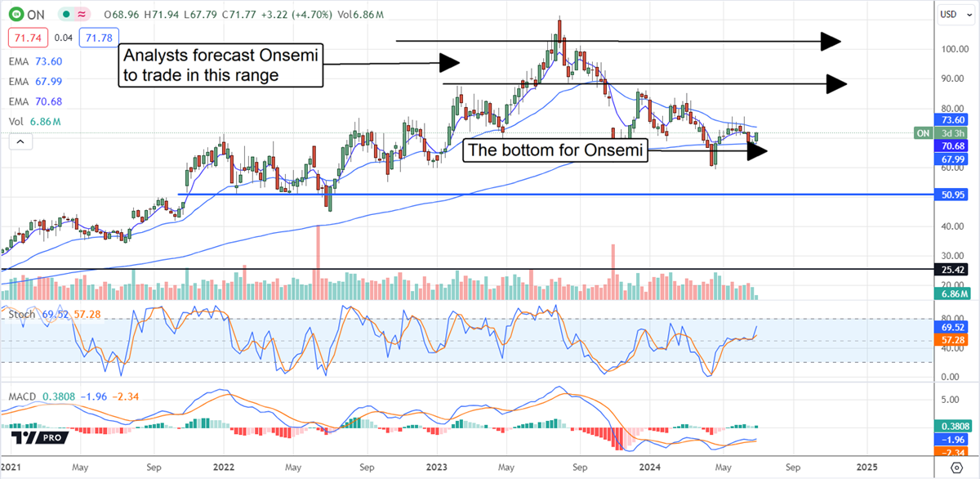Click the 40.00 price scale label
Viewport: 980px width, 479px height.
(x=951, y=227)
